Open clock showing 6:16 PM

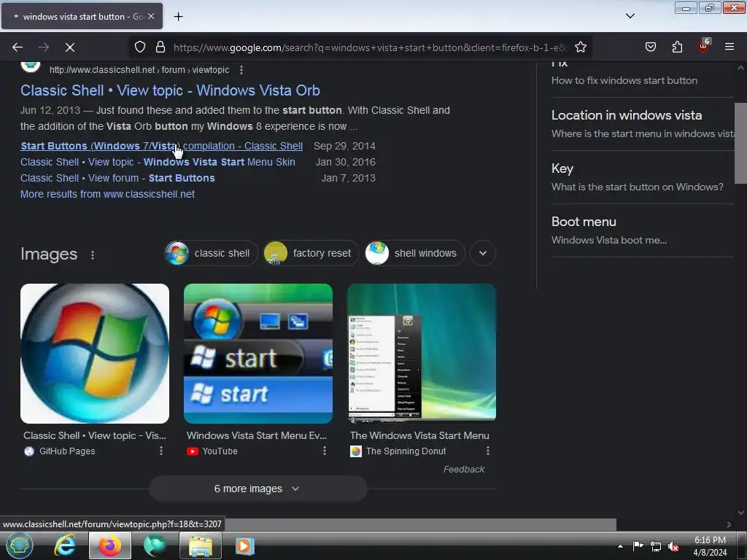710,546
